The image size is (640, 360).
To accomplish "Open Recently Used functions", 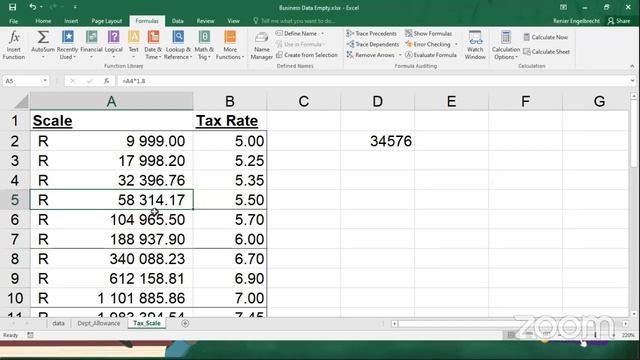I will click(67, 45).
